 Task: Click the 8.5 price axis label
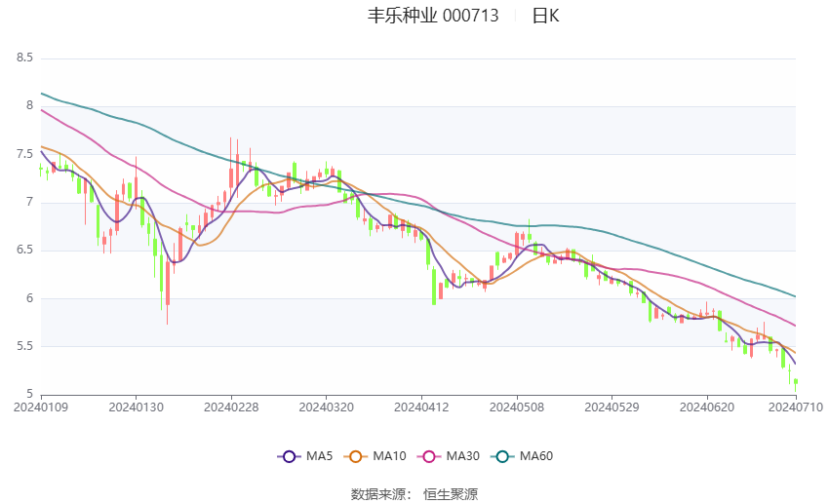point(24,58)
